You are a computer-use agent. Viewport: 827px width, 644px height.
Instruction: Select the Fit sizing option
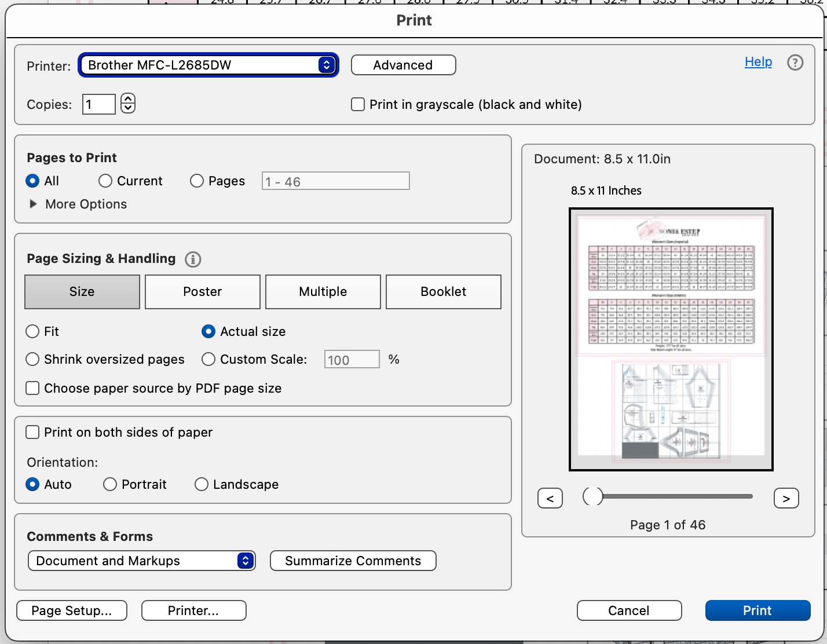coord(33,331)
